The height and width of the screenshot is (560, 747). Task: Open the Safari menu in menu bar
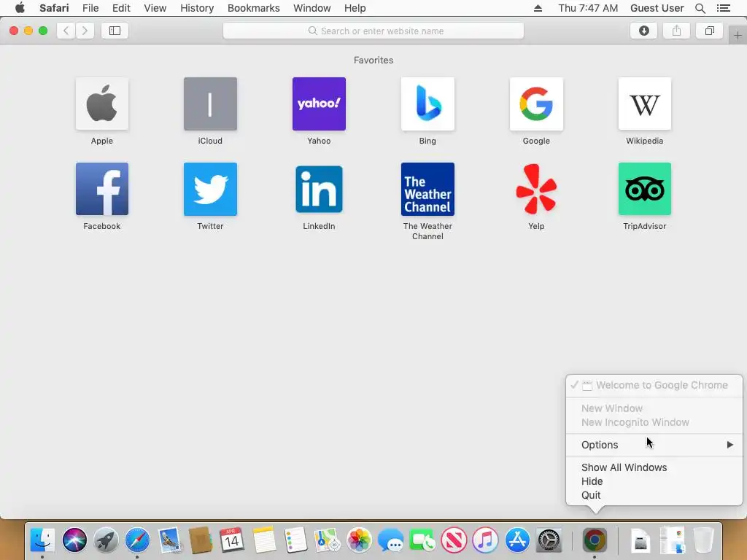pos(54,8)
